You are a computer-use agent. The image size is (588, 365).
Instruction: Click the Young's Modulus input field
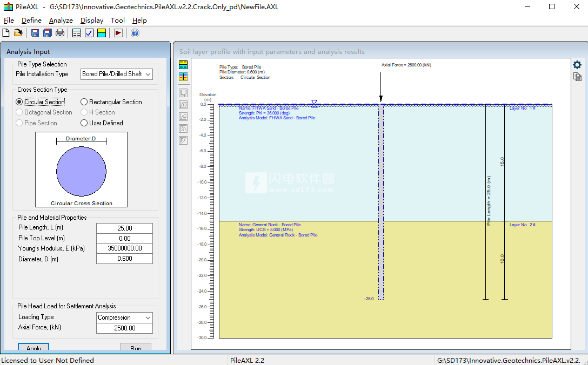click(x=124, y=248)
